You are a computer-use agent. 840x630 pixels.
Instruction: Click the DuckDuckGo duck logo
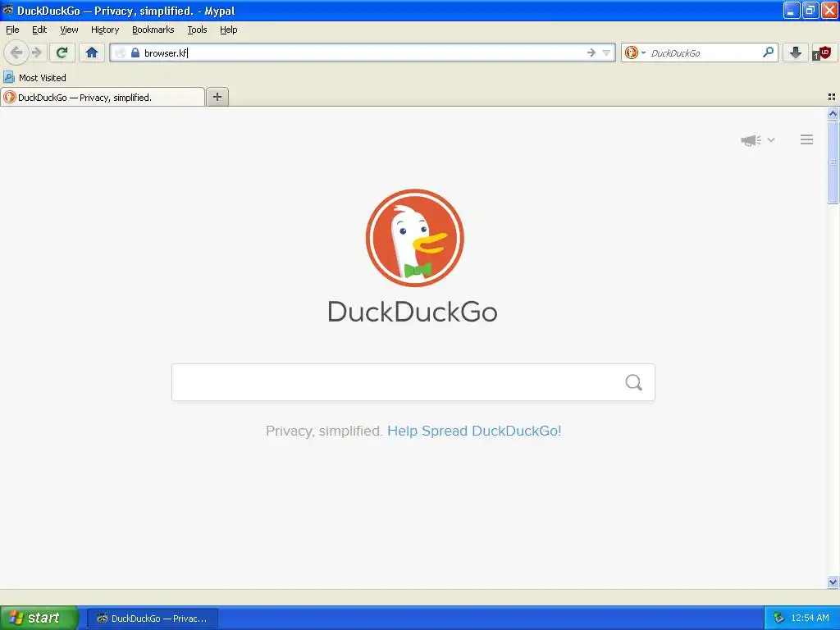click(x=414, y=238)
